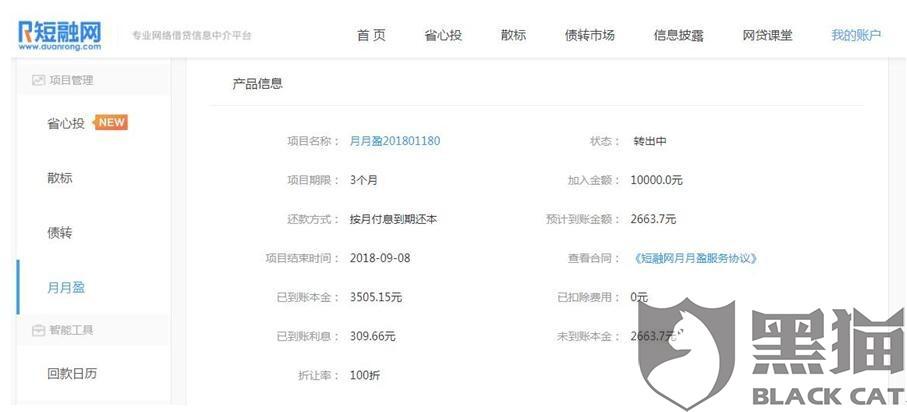Image resolution: width=907 pixels, height=412 pixels.
Task: Go to 债转市场 in the top navigation
Action: (x=589, y=35)
